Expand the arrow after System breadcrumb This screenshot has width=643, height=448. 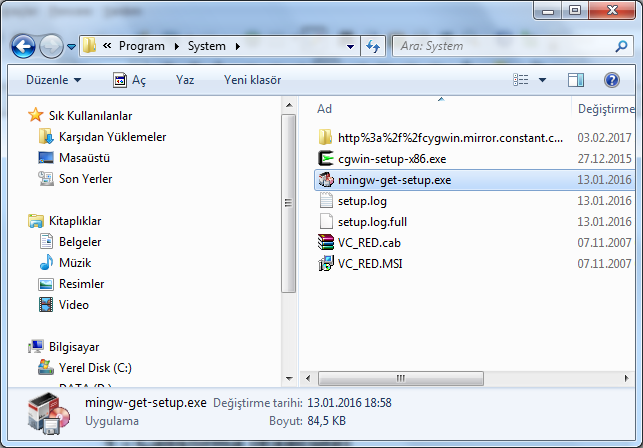[x=237, y=46]
